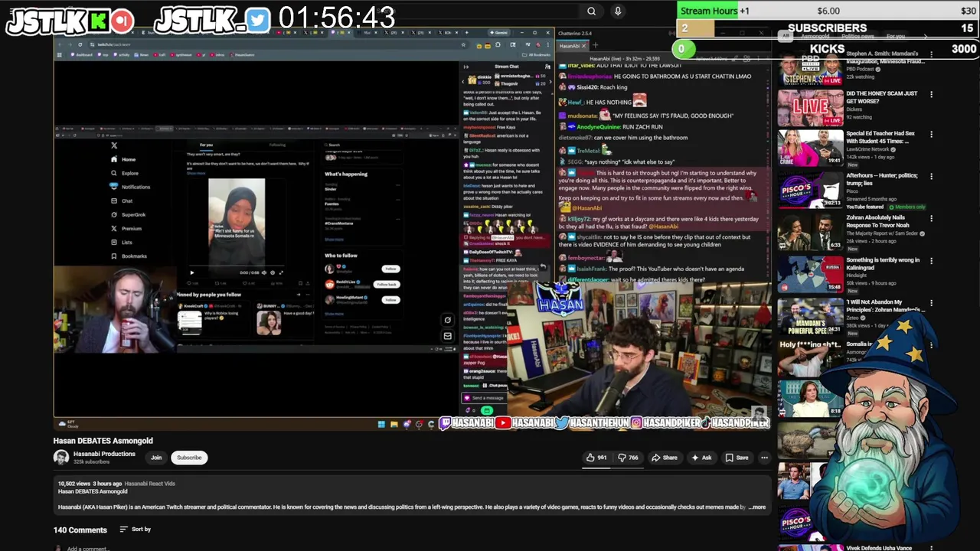Open Hasanabi Productions channel avatar
Viewport: 980px width, 551px height.
tap(60, 458)
